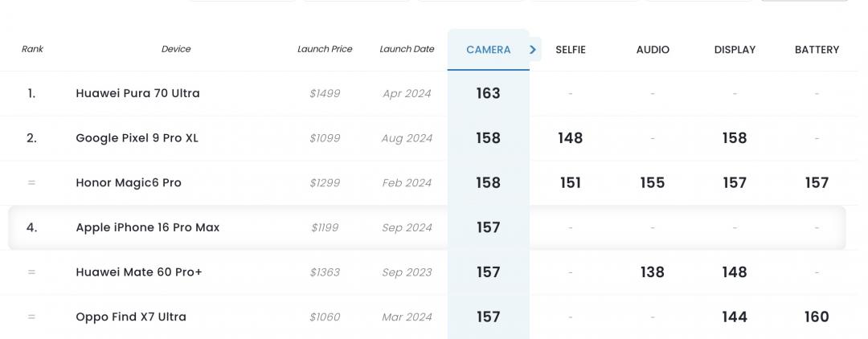
Task: Click Oppo Find X7 Ultra battery score 160
Action: coord(817,317)
